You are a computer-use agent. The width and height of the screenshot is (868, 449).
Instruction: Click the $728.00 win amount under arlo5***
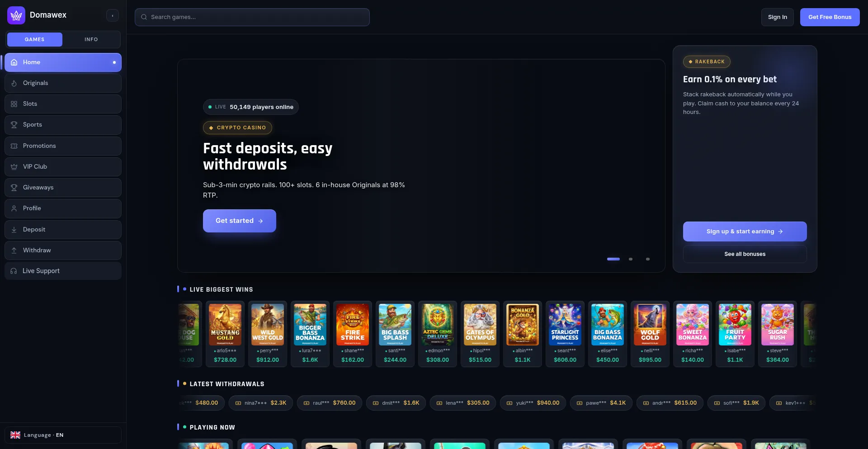click(x=225, y=360)
